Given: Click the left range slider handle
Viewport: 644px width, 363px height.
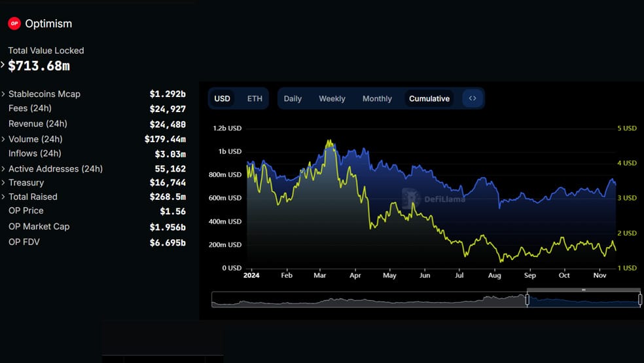Looking at the screenshot, I should (528, 299).
